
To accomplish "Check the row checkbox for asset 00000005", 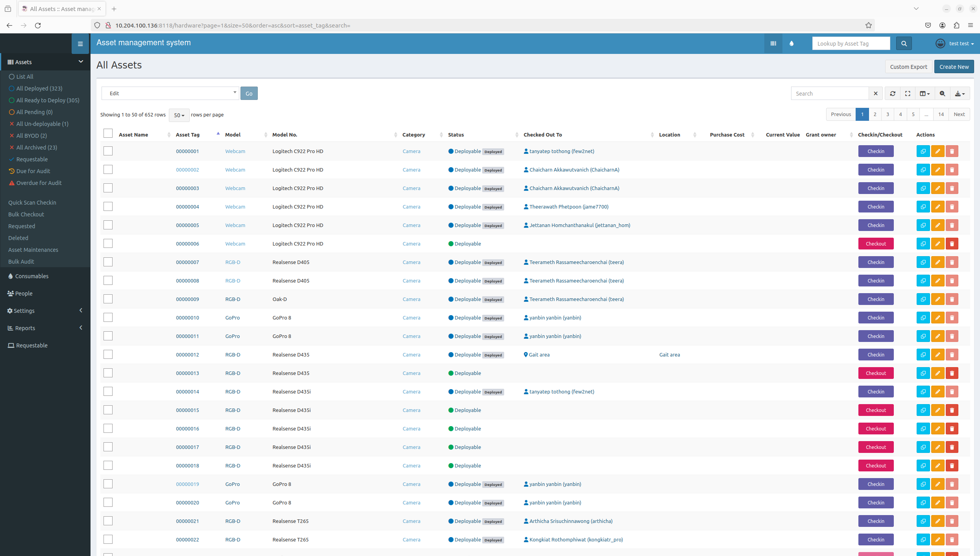I will 108,225.
